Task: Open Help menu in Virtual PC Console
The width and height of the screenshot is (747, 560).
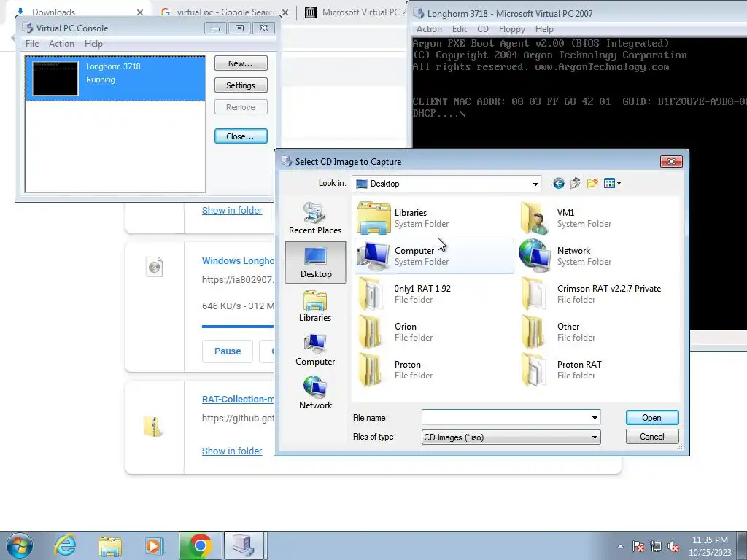Action: point(93,43)
